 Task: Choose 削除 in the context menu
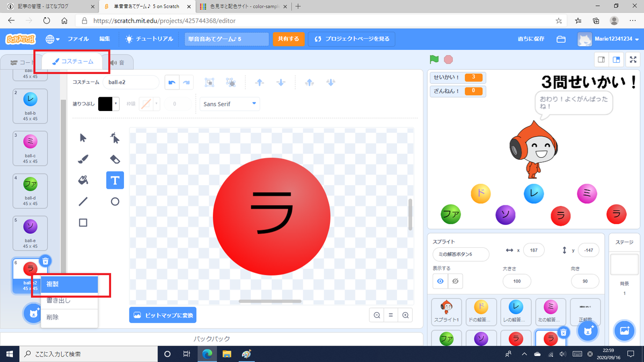pos(70,317)
